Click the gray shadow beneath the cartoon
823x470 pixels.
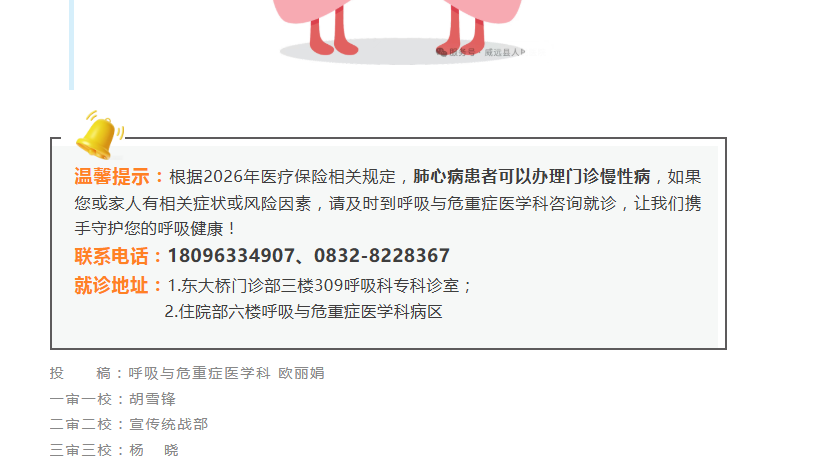(403, 53)
